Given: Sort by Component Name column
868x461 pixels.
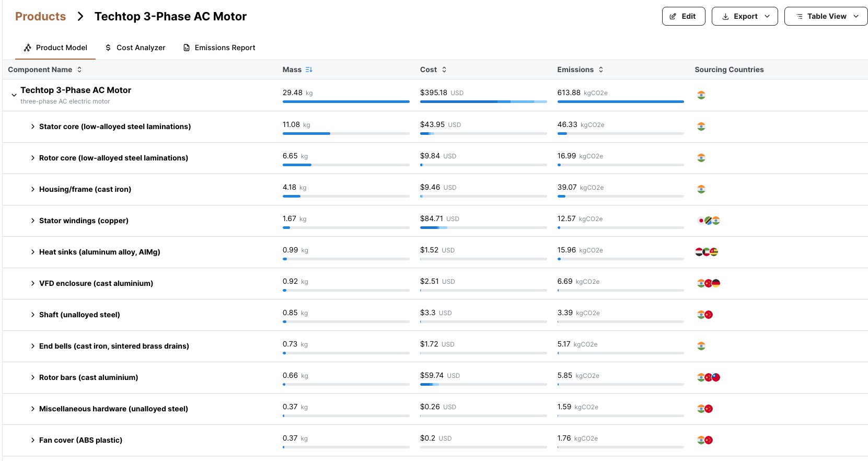Looking at the screenshot, I should click(x=45, y=70).
